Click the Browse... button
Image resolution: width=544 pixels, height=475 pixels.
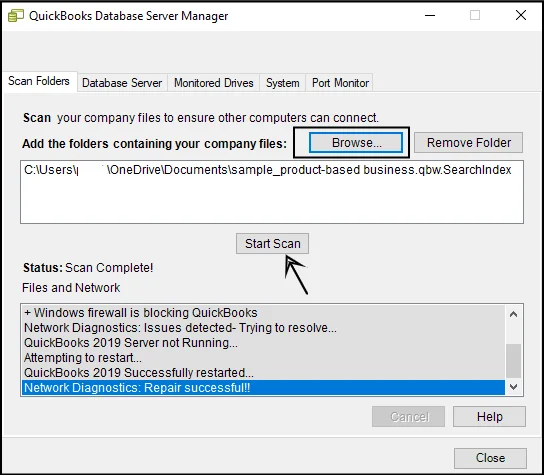(356, 143)
